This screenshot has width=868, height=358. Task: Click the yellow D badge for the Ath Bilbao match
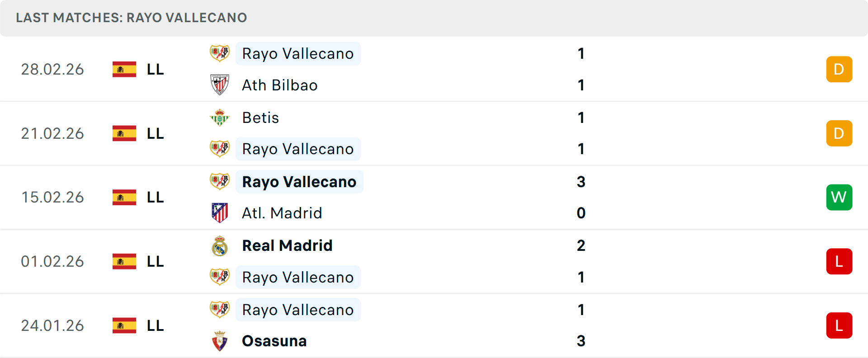click(839, 69)
